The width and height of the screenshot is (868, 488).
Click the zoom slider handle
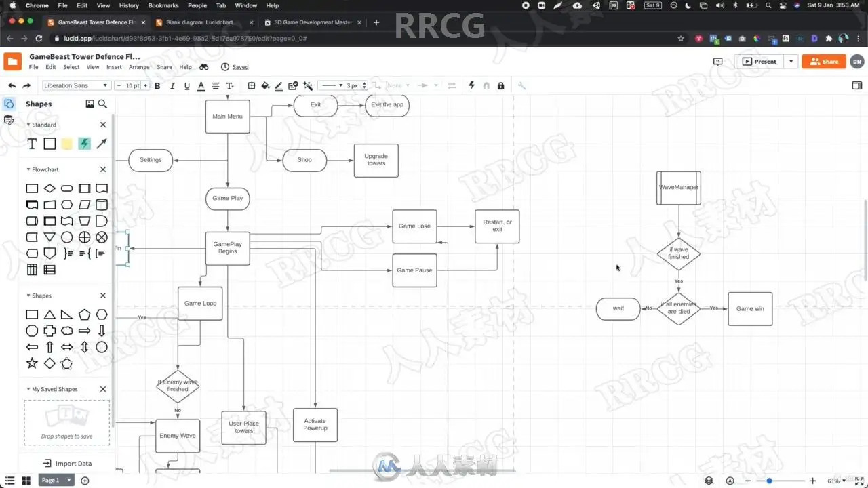[x=769, y=481]
